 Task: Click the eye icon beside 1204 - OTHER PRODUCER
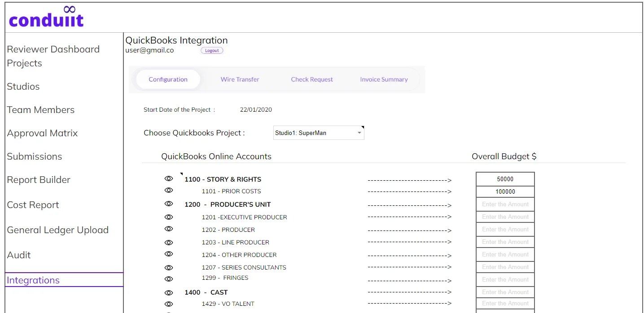click(169, 254)
